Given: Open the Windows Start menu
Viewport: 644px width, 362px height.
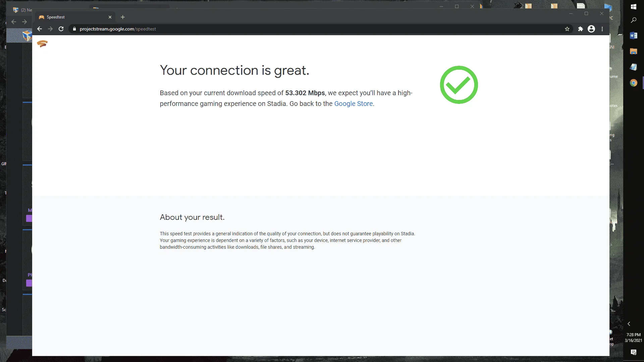Looking at the screenshot, I should click(x=634, y=7).
